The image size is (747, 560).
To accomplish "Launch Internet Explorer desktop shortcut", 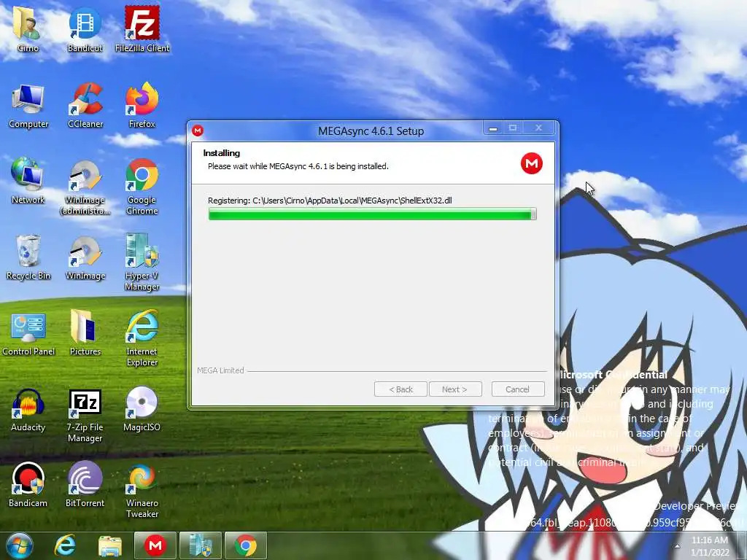I will coord(142,338).
